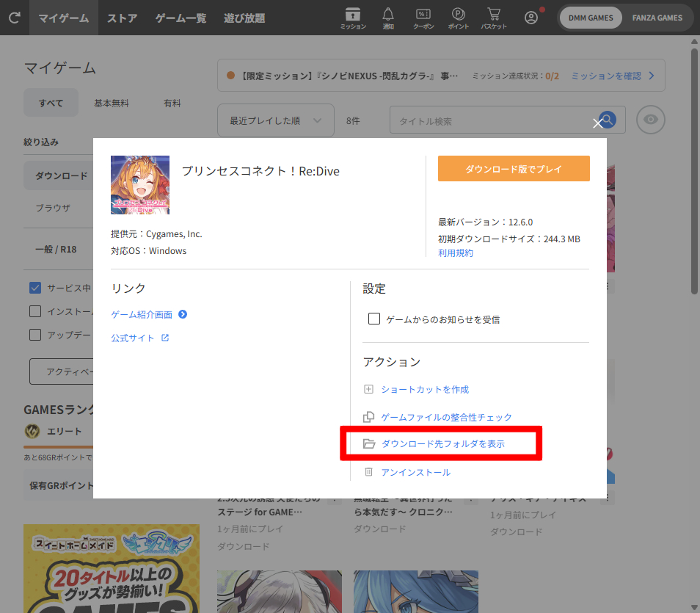Enable ゲームからのお知らせを受信 checkbox
Screen dimensions: 700x613
[374, 319]
